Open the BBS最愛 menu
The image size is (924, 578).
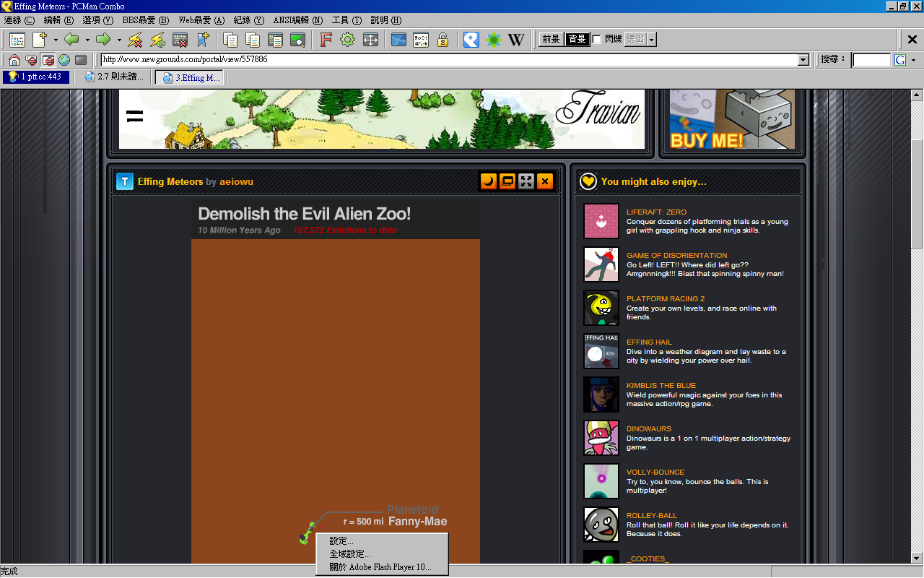point(145,20)
